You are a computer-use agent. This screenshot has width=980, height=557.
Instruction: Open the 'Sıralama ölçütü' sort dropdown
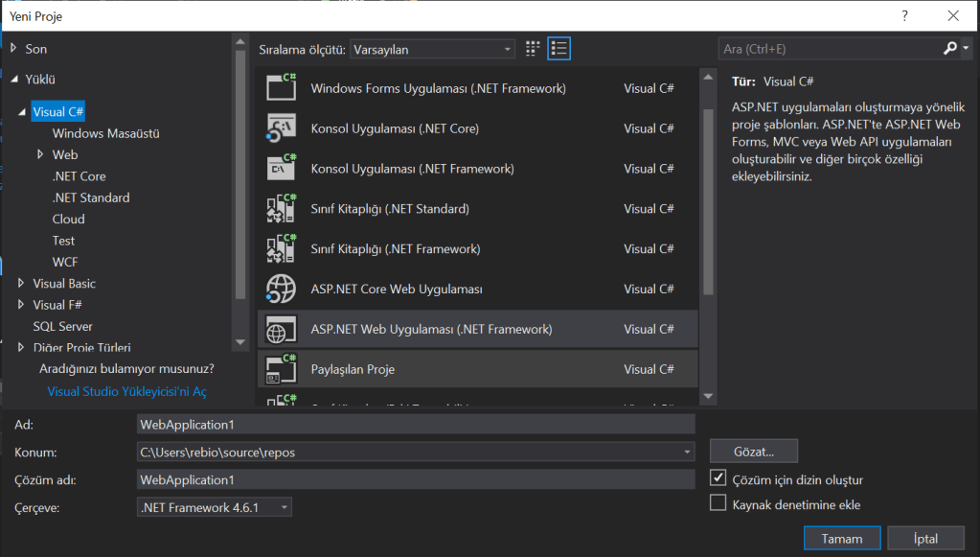pyautogui.click(x=432, y=49)
